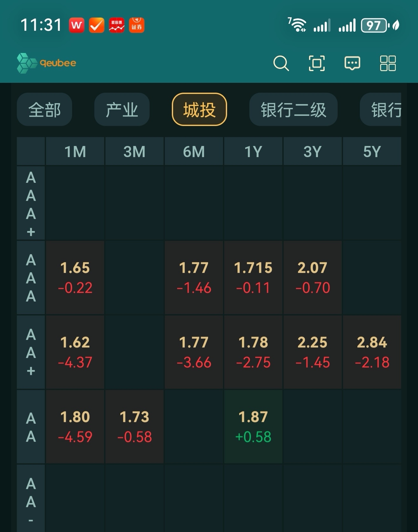Switch to the 产业 tab

122,110
